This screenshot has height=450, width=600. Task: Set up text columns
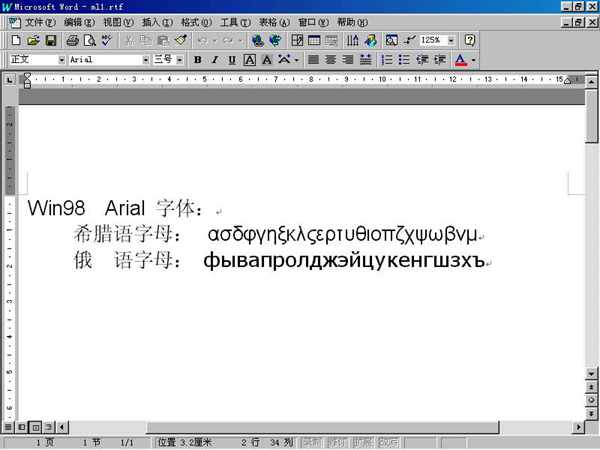(352, 40)
